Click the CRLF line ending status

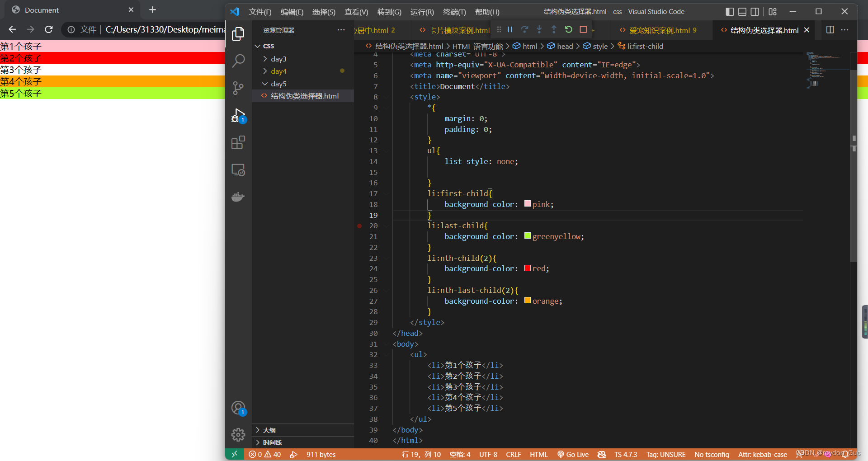(x=513, y=454)
